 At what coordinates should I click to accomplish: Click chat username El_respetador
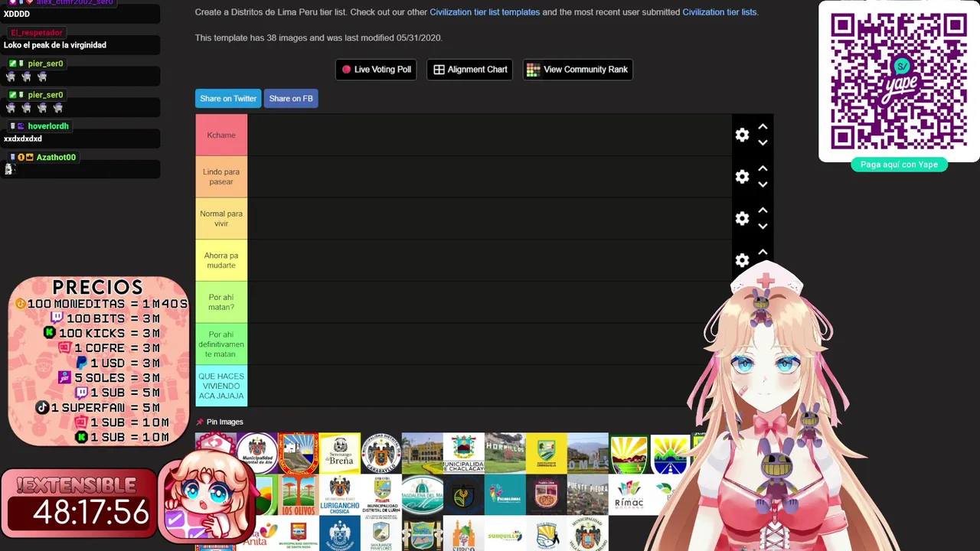click(x=37, y=33)
